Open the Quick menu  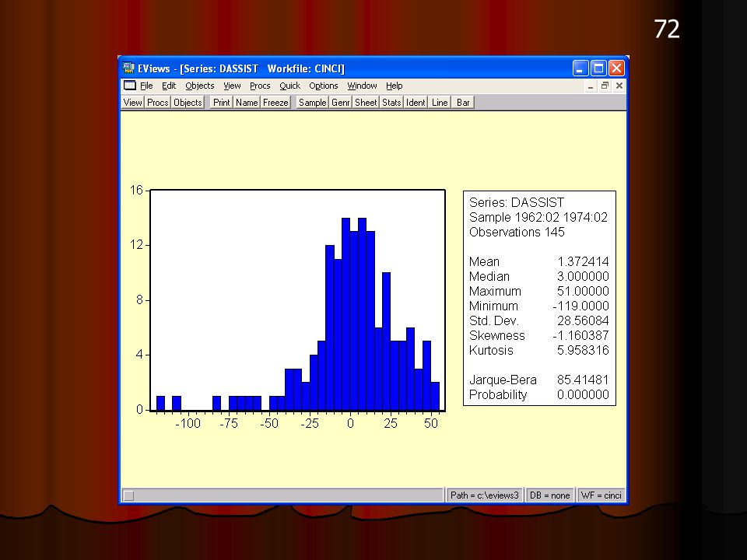point(289,86)
